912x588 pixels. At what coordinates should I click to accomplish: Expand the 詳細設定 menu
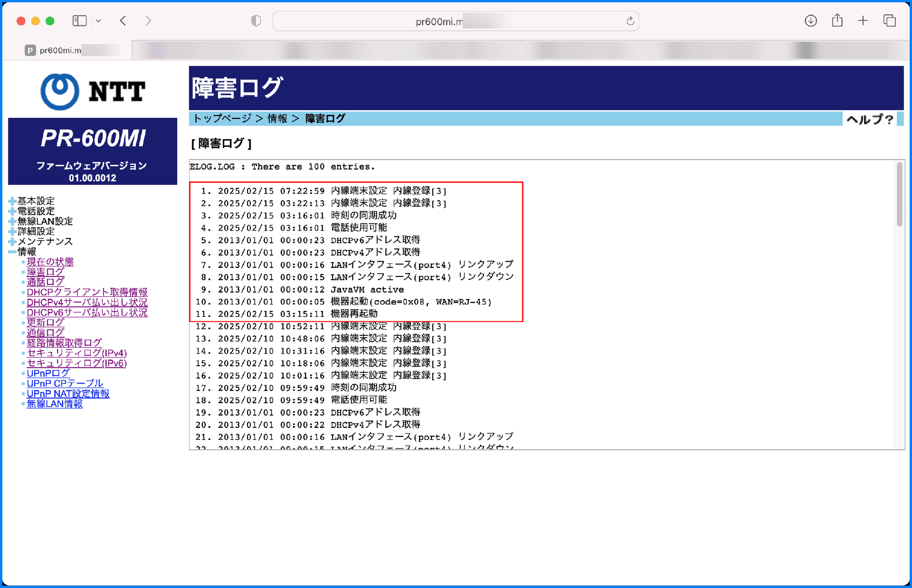(32, 231)
